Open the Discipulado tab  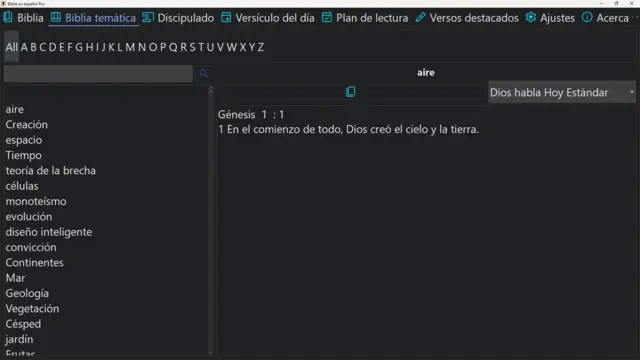coord(178,18)
